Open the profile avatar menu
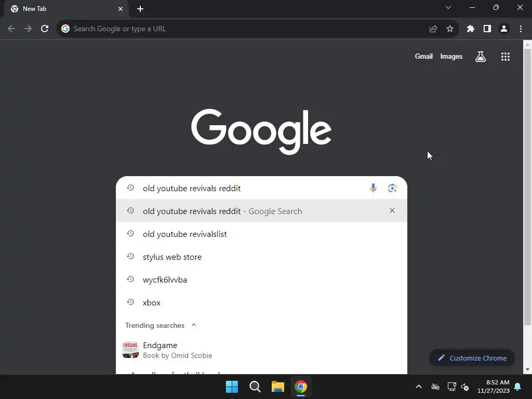This screenshot has height=399, width=532. coord(504,29)
